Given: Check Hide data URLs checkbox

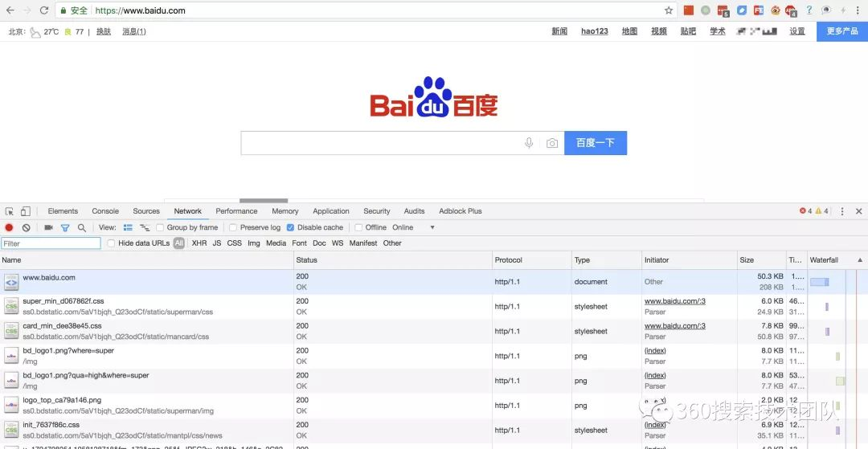Looking at the screenshot, I should point(111,243).
